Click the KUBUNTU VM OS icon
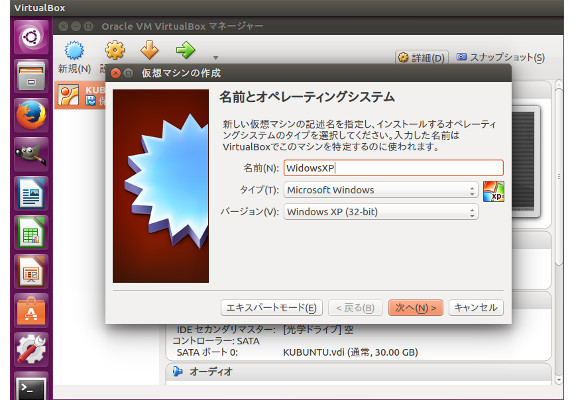Image resolution: width=575 pixels, height=400 pixels. (x=69, y=95)
